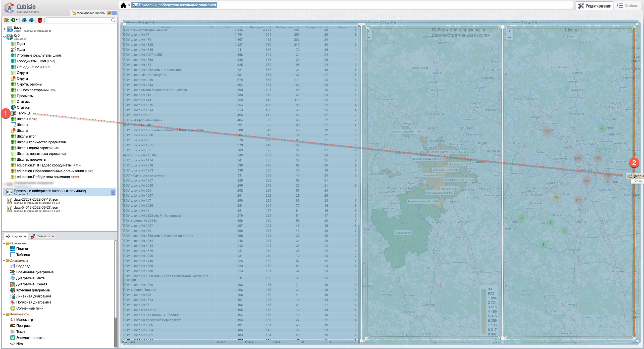Click the cloud download icon
644x349 pixels.
(31, 20)
